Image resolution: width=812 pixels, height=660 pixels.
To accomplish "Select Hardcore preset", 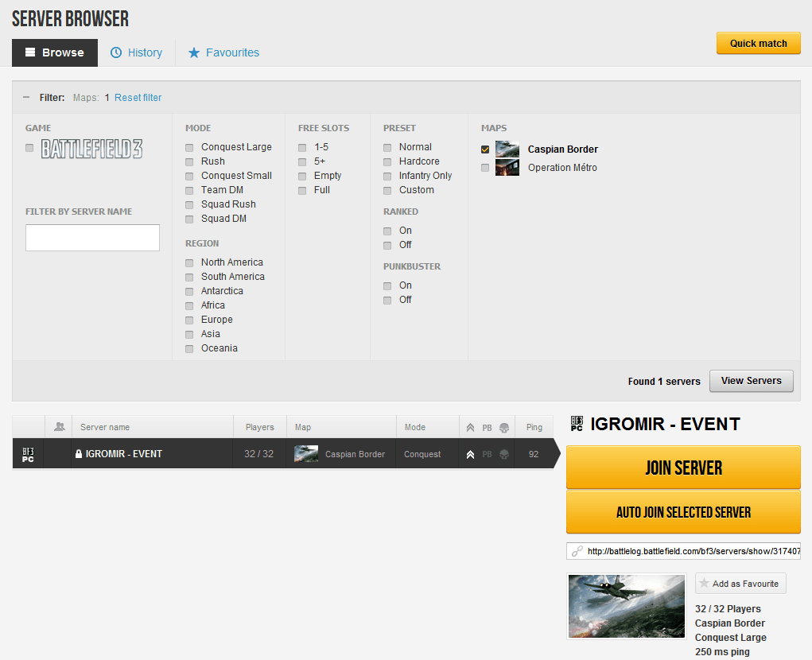I will tap(387, 162).
